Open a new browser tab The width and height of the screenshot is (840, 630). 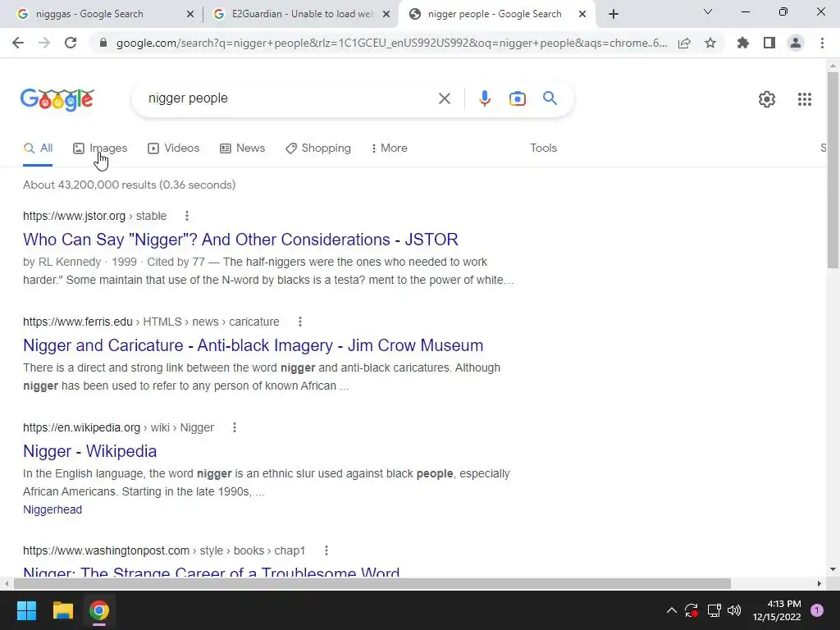pyautogui.click(x=614, y=14)
